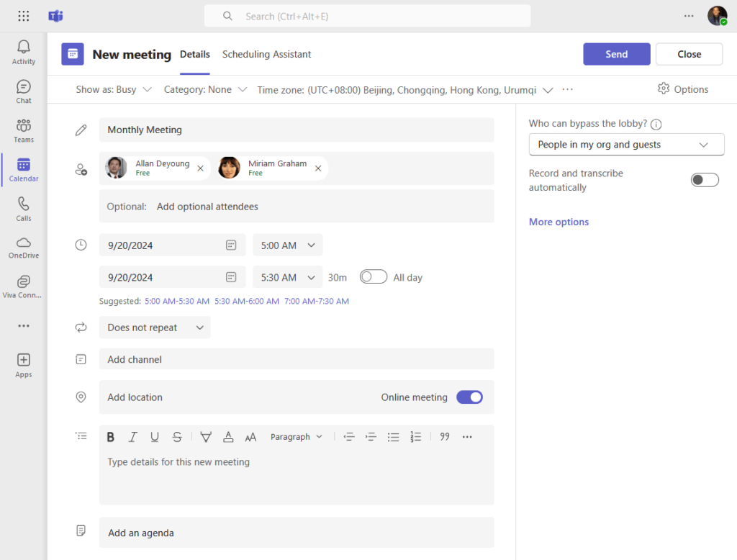Open lobby bypass dropdown
Viewport: 737px width, 560px height.
pos(626,145)
